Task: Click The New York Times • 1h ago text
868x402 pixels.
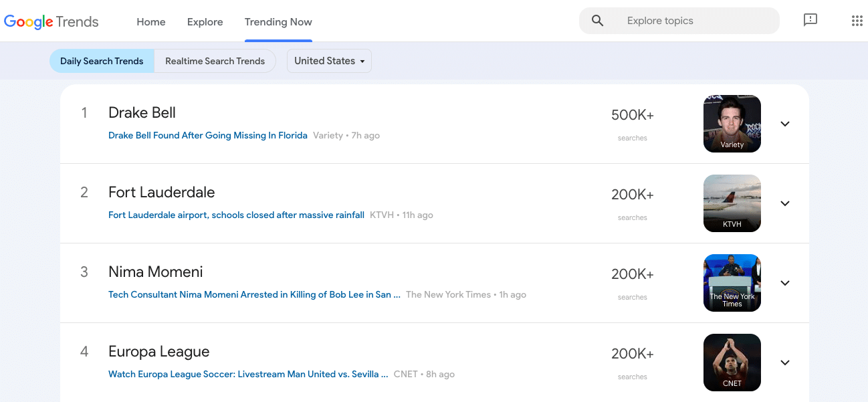Action: tap(466, 294)
